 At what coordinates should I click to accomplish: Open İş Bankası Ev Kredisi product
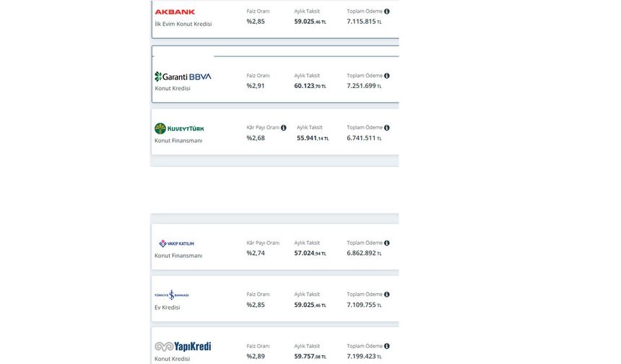167,308
